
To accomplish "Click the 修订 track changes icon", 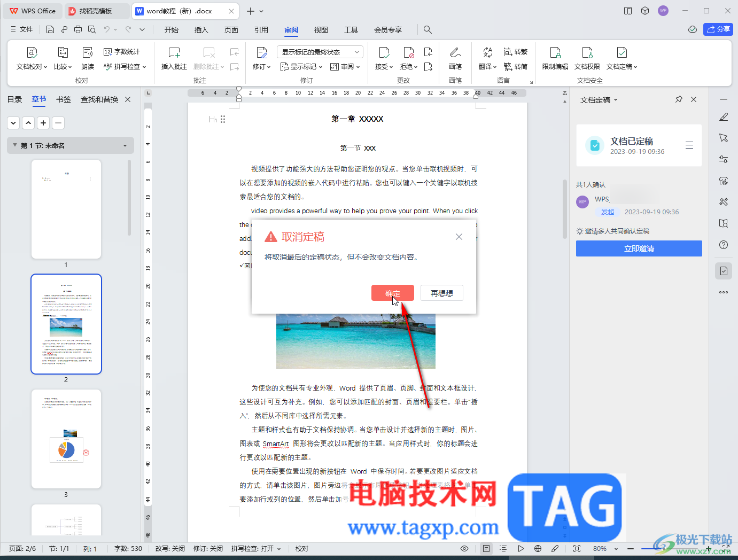I will [x=261, y=59].
